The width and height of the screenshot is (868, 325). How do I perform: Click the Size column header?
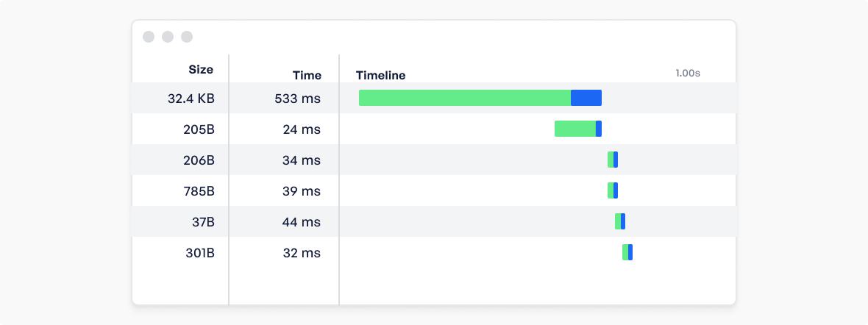[x=200, y=70]
